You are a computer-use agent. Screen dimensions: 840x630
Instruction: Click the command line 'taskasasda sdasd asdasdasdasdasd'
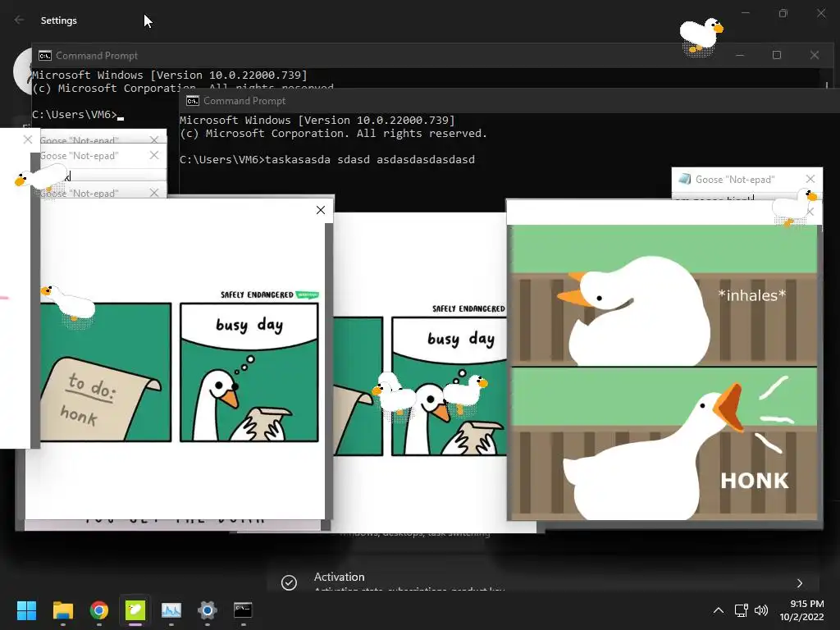click(370, 160)
